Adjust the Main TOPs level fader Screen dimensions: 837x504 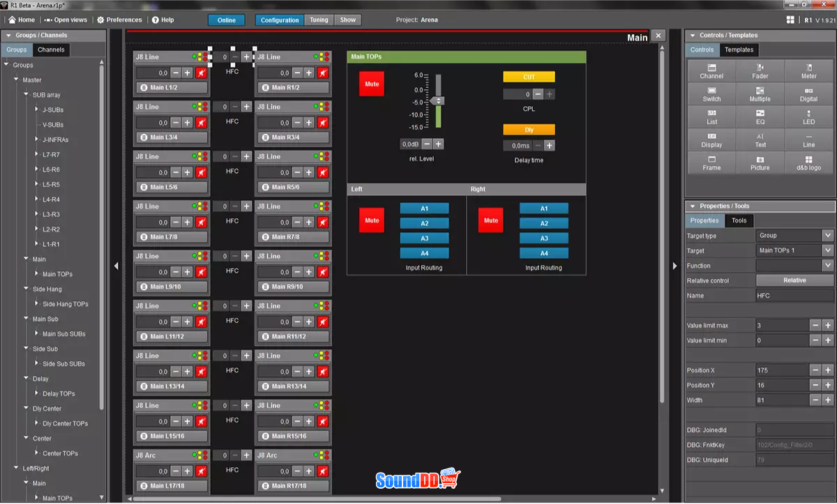[439, 101]
